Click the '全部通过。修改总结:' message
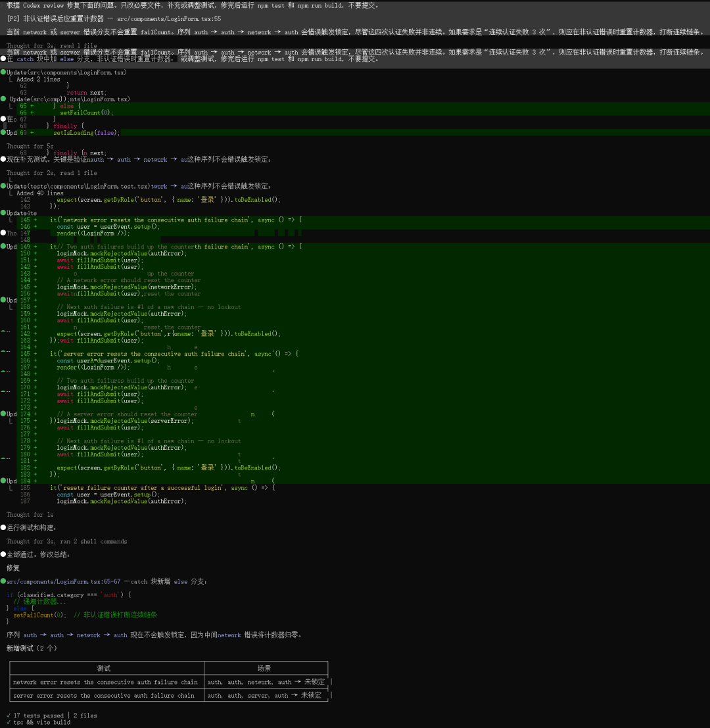Image resolution: width=710 pixels, height=728 pixels. tap(38, 555)
